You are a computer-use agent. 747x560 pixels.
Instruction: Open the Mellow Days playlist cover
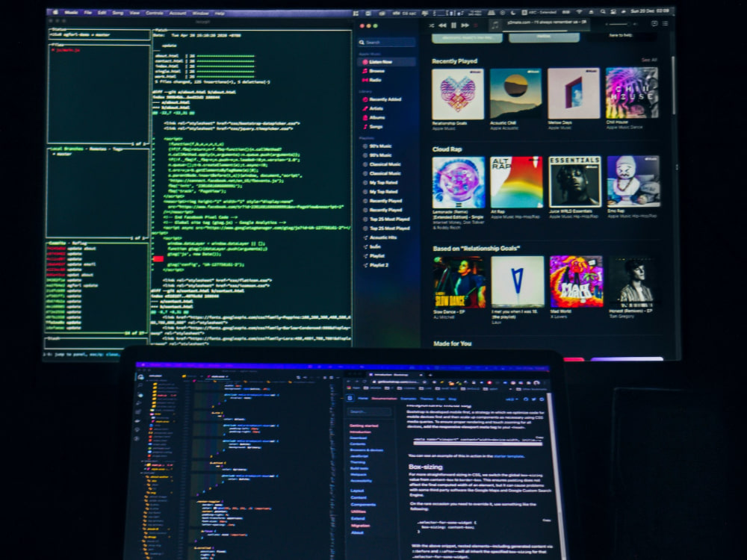(574, 93)
